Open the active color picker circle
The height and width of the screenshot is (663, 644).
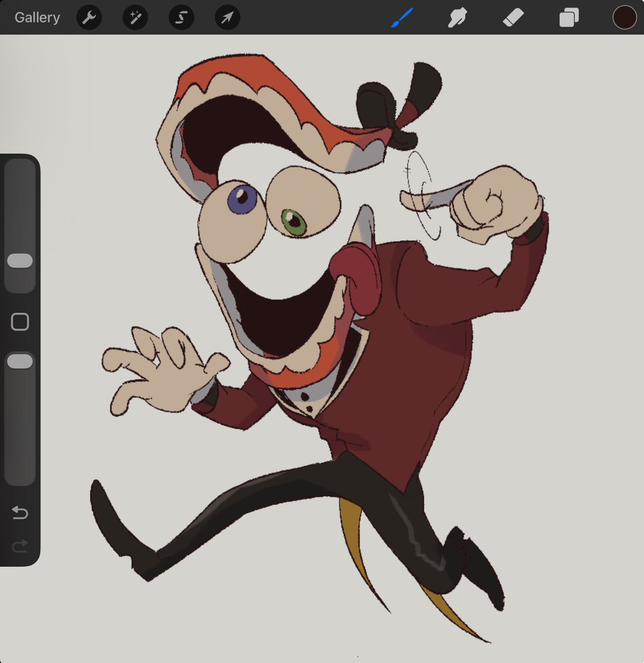(x=625, y=17)
